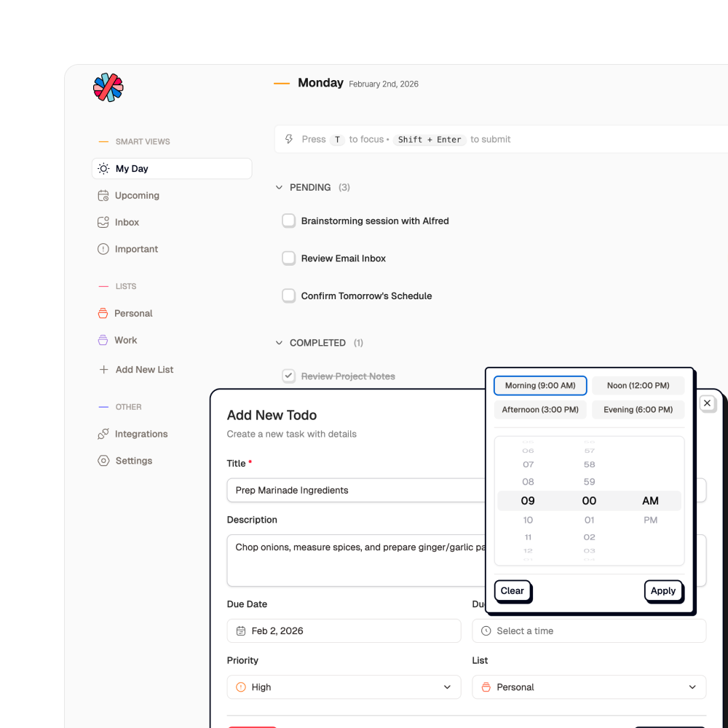Screen dimensions: 728x728
Task: Open the Upcoming view calendar icon
Action: coord(103,196)
